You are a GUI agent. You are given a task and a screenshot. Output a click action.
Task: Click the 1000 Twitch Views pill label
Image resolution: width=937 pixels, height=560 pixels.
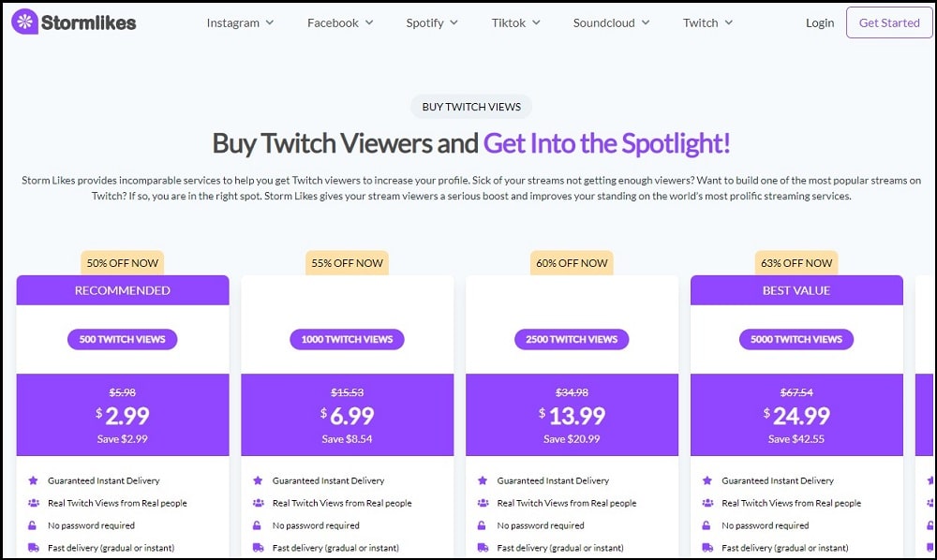click(347, 339)
